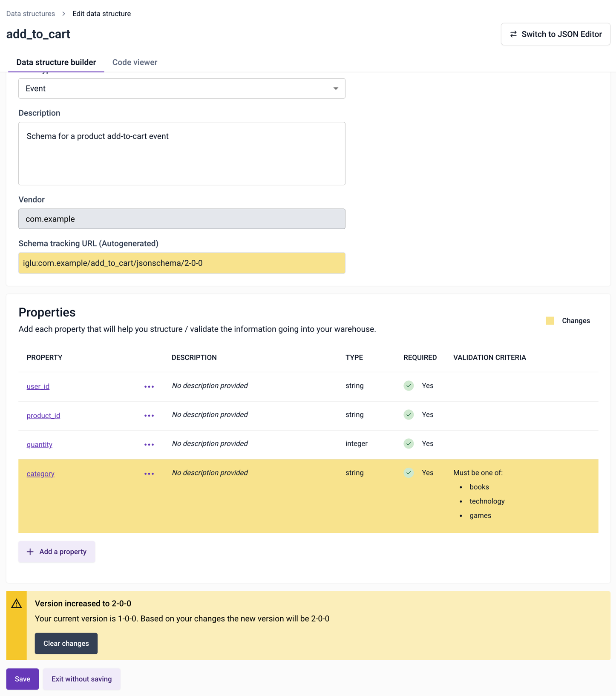Open the user_id row three-dot menu
This screenshot has height=696, width=616.
(149, 387)
